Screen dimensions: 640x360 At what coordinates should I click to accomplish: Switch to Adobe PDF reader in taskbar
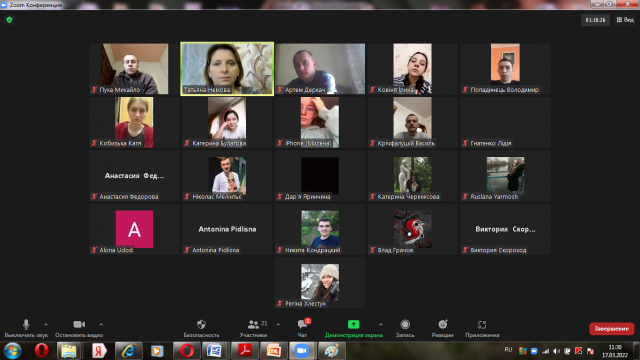244,351
